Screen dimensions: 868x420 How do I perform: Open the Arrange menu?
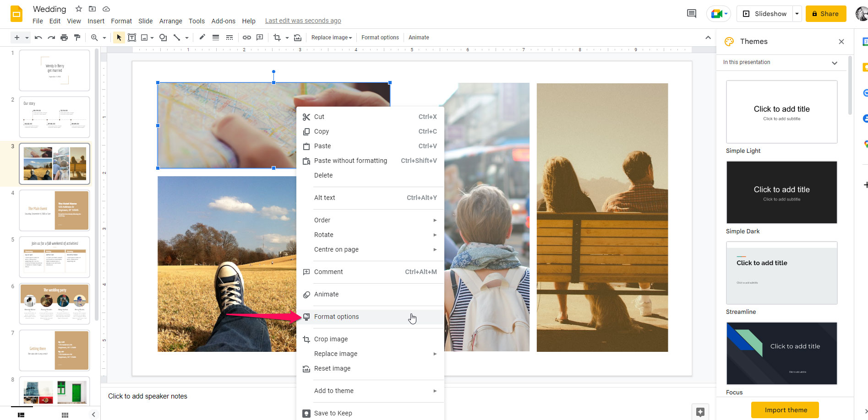point(170,21)
